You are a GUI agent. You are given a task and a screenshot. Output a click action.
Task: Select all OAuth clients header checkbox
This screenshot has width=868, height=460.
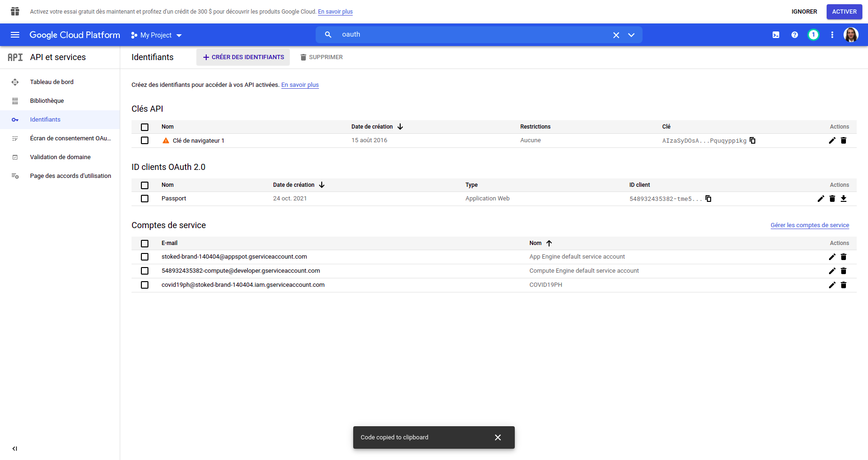pyautogui.click(x=145, y=185)
